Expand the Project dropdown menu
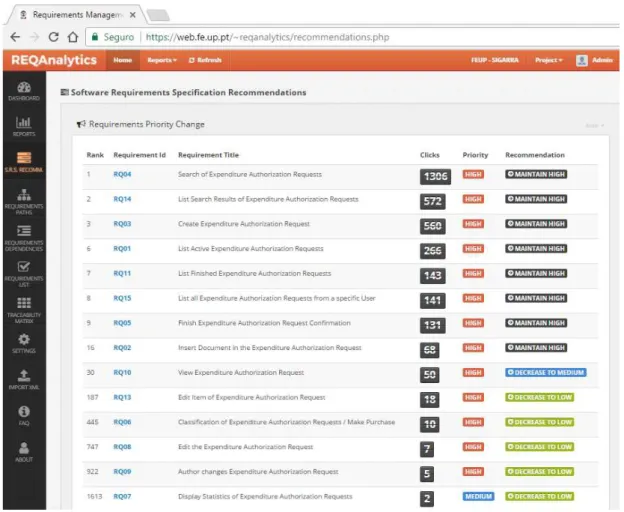The height and width of the screenshot is (512, 624). (549, 60)
